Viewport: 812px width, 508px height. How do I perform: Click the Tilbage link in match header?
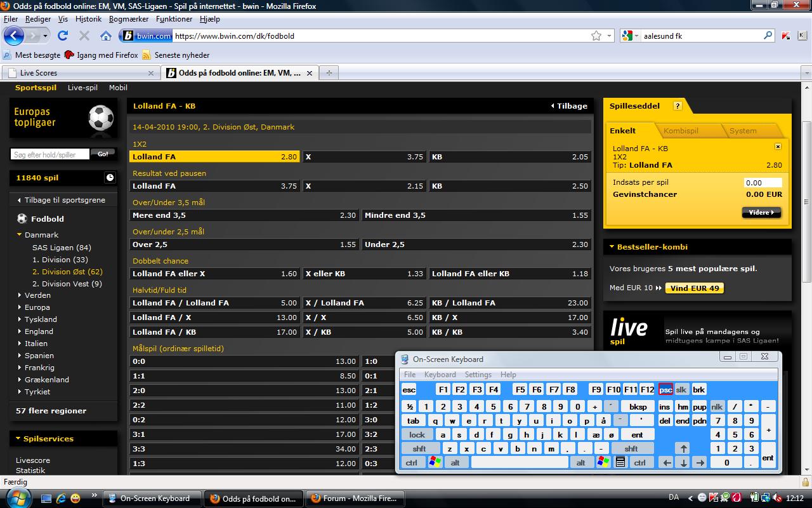[x=569, y=106]
